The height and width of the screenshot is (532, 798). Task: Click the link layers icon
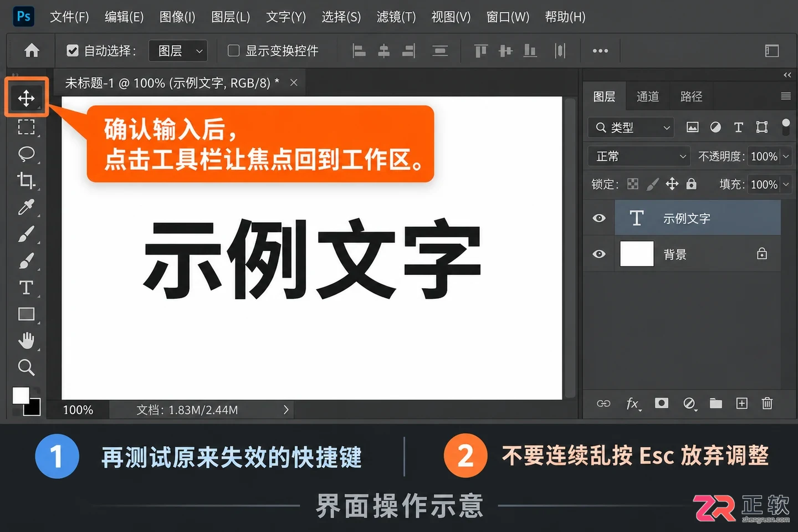[x=603, y=403]
